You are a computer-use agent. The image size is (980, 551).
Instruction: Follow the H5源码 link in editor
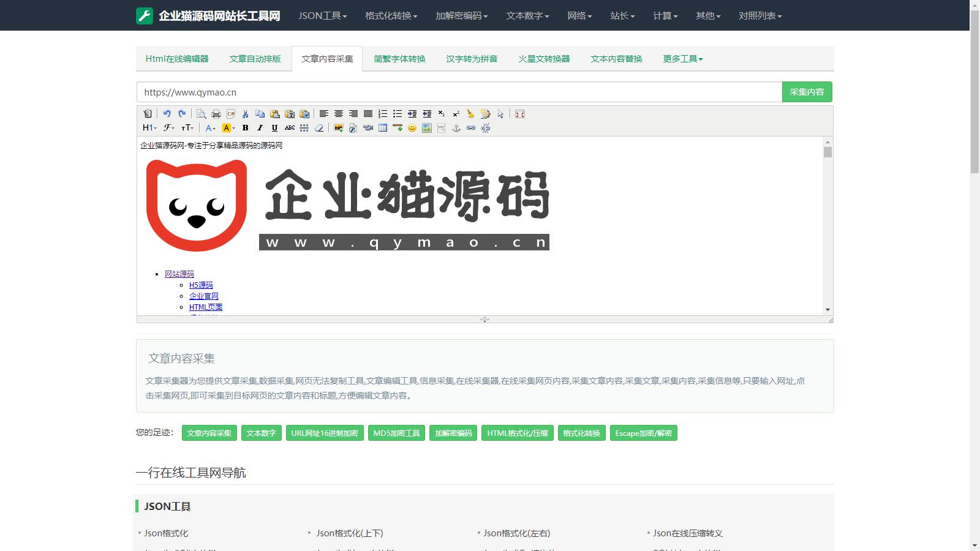pyautogui.click(x=201, y=285)
